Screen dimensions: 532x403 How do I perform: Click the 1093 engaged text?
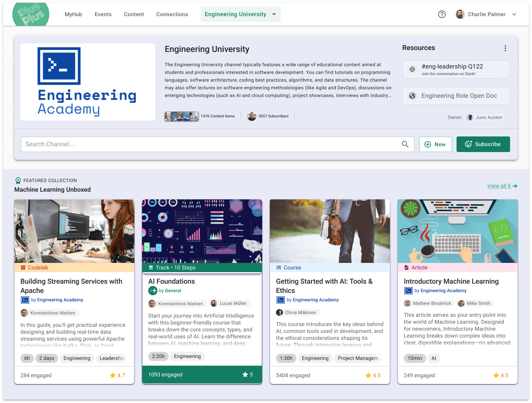pyautogui.click(x=165, y=375)
